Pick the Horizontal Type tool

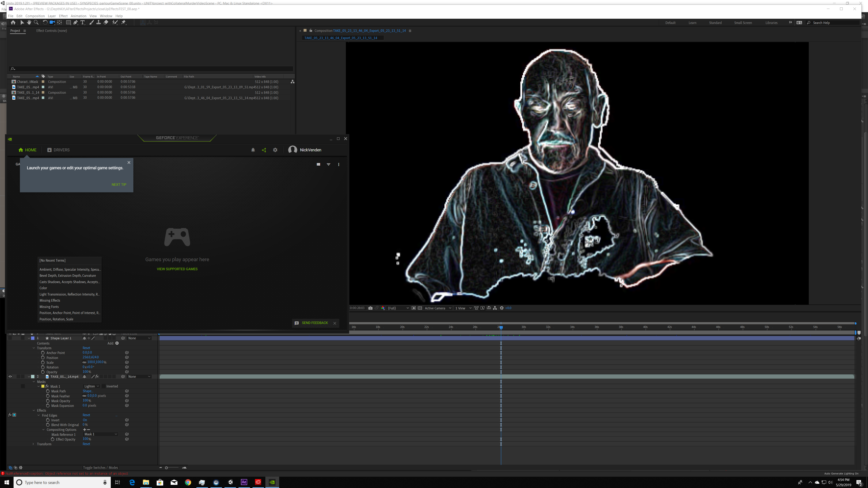click(83, 23)
